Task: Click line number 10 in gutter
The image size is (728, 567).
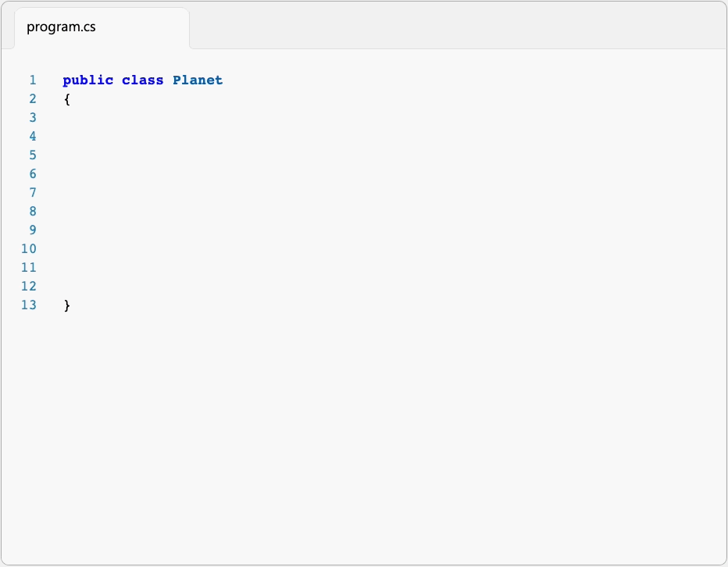Action: (x=29, y=249)
